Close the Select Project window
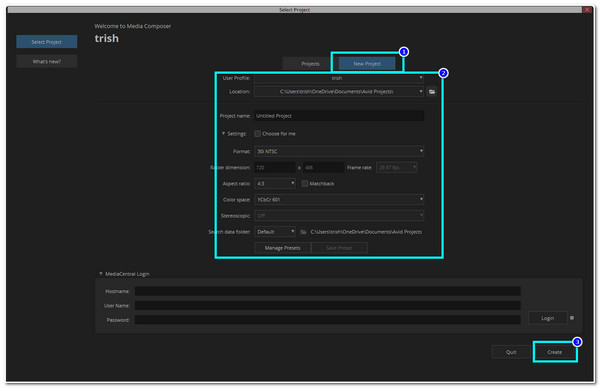Screen dimensions: 600x388 [587, 10]
